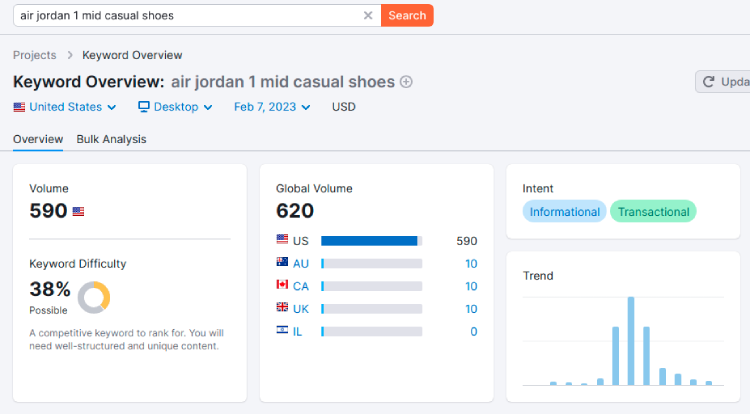Viewport: 750px width, 414px height.
Task: Switch to the Bulk Analysis tab
Action: pyautogui.click(x=111, y=139)
